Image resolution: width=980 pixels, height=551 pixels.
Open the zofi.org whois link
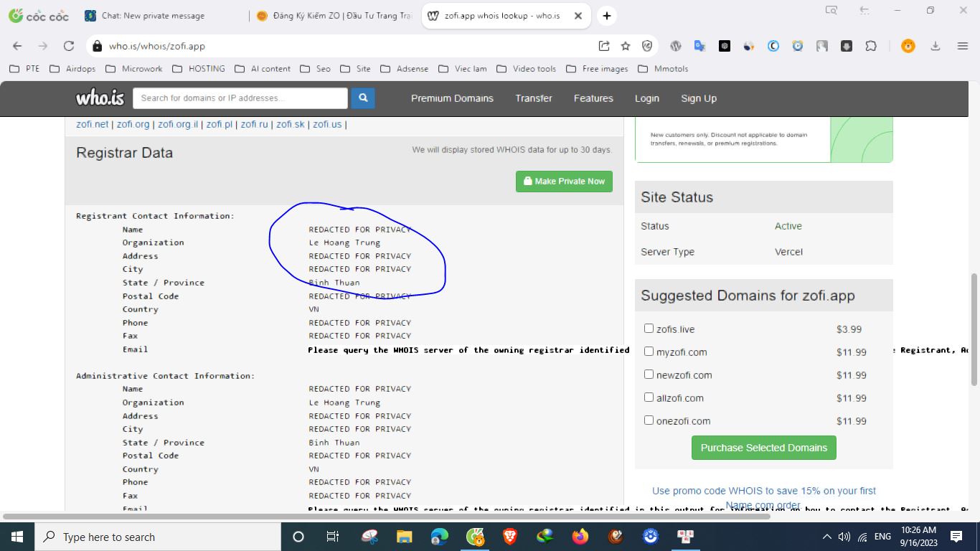[x=133, y=124]
